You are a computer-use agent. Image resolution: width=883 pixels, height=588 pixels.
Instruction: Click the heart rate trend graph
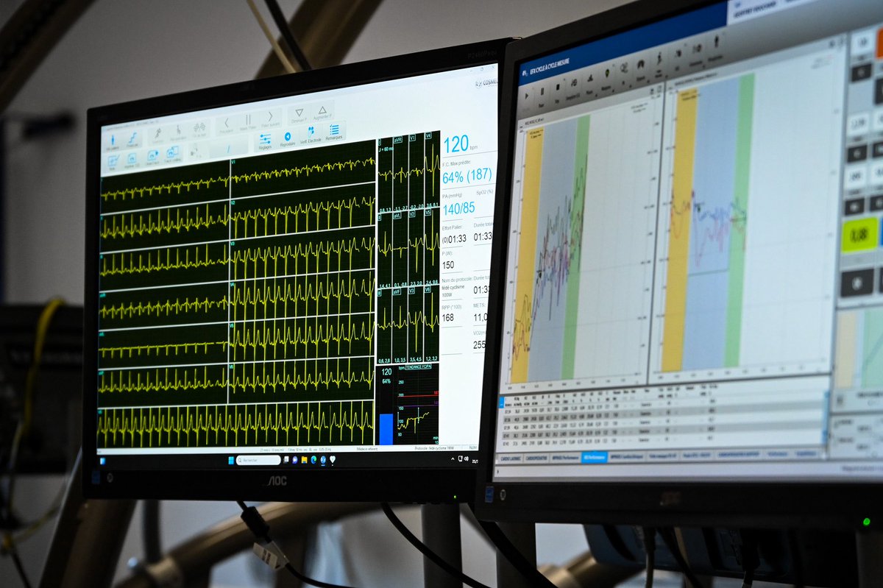[417, 403]
